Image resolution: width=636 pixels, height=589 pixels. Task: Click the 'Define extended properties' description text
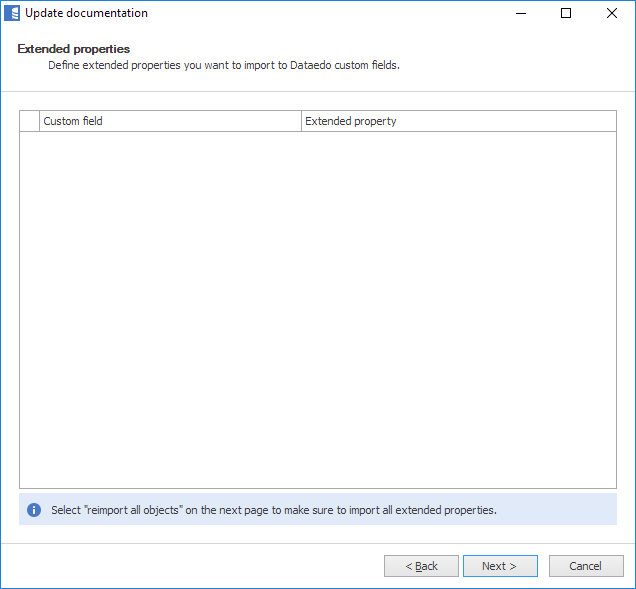click(224, 65)
